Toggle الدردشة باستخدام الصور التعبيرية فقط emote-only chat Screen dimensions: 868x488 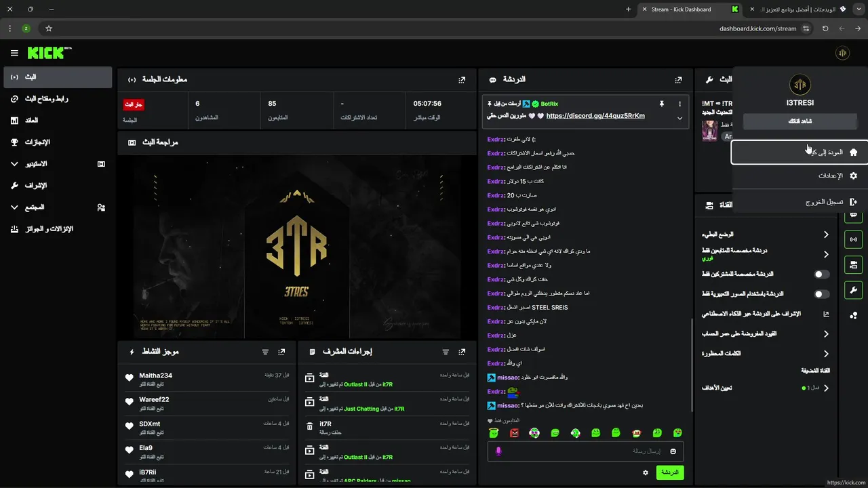click(821, 294)
